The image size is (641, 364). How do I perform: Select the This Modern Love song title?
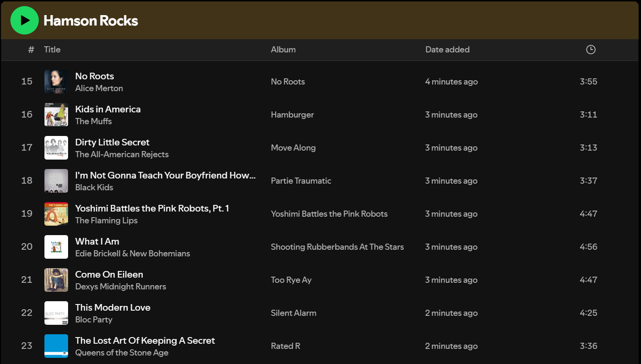point(113,307)
